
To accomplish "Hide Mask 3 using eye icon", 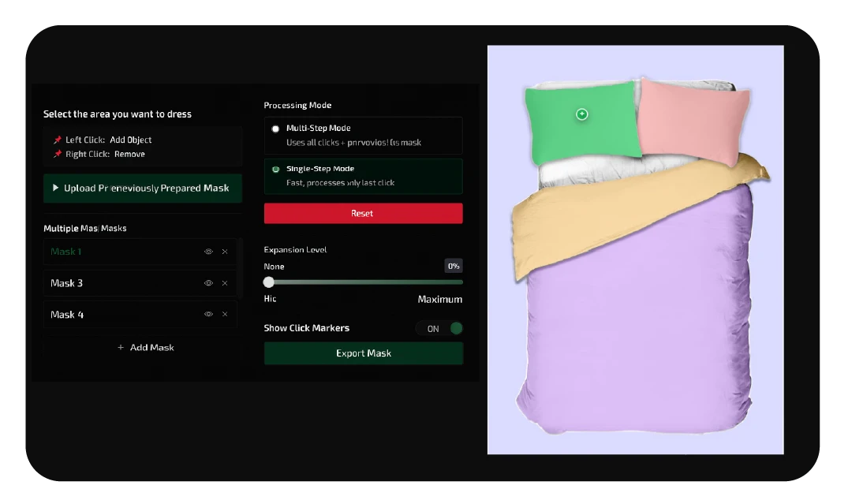I will (208, 283).
